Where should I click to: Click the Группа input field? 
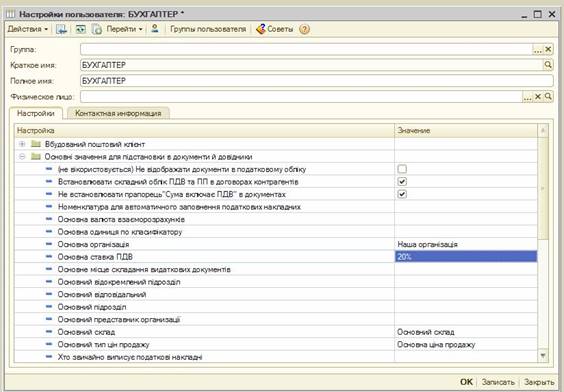306,49
